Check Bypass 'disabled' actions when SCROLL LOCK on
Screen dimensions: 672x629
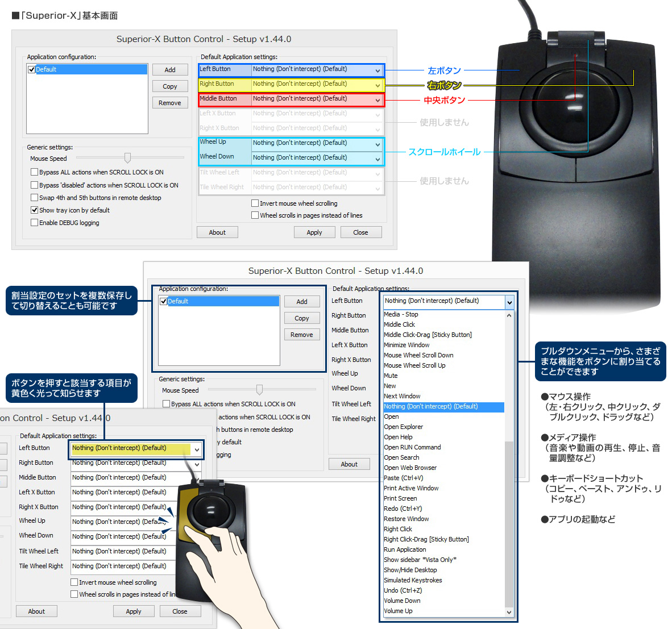(34, 185)
